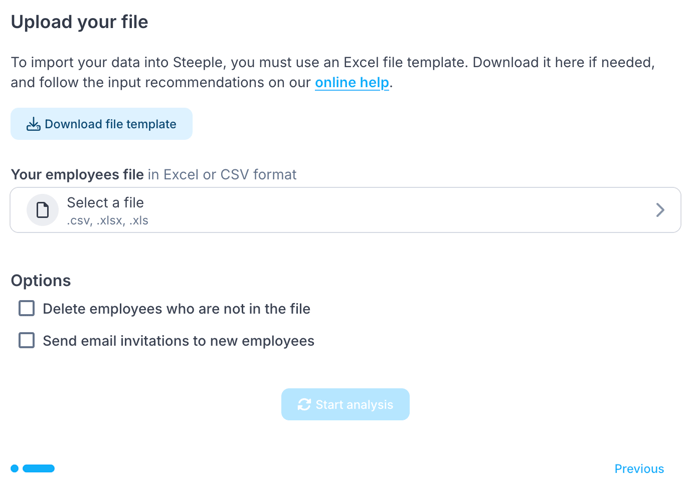Click the '.csv, .xlsx, .xls' formats hint
The height and width of the screenshot is (488, 688).
click(x=107, y=220)
